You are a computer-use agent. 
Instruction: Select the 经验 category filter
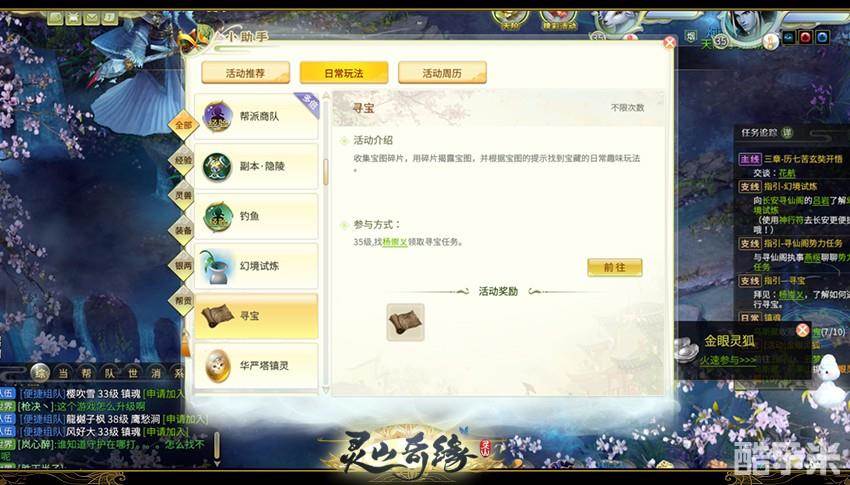183,160
